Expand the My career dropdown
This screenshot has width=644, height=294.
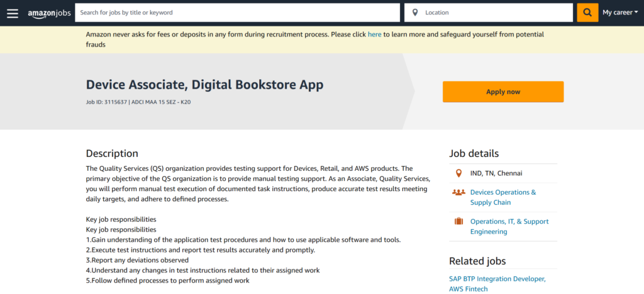pos(620,13)
